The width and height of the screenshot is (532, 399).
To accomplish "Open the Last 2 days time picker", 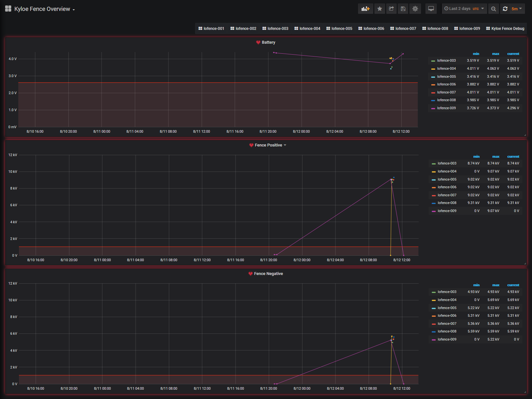I will click(x=464, y=9).
